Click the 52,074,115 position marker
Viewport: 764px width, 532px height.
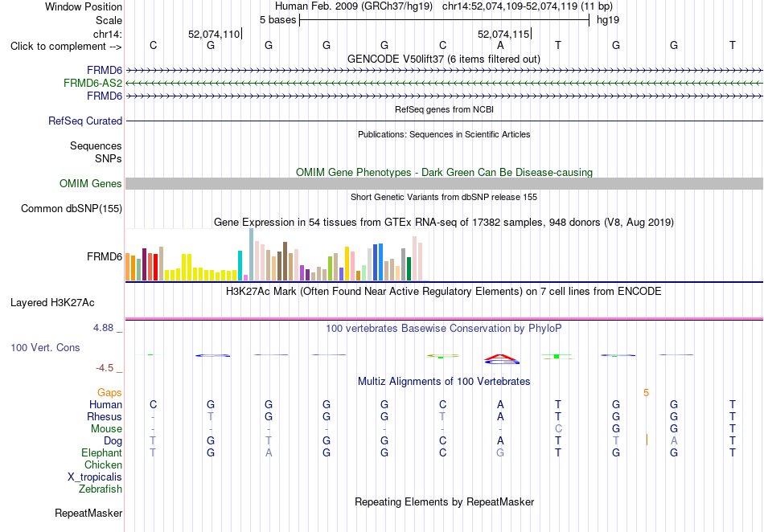504,34
